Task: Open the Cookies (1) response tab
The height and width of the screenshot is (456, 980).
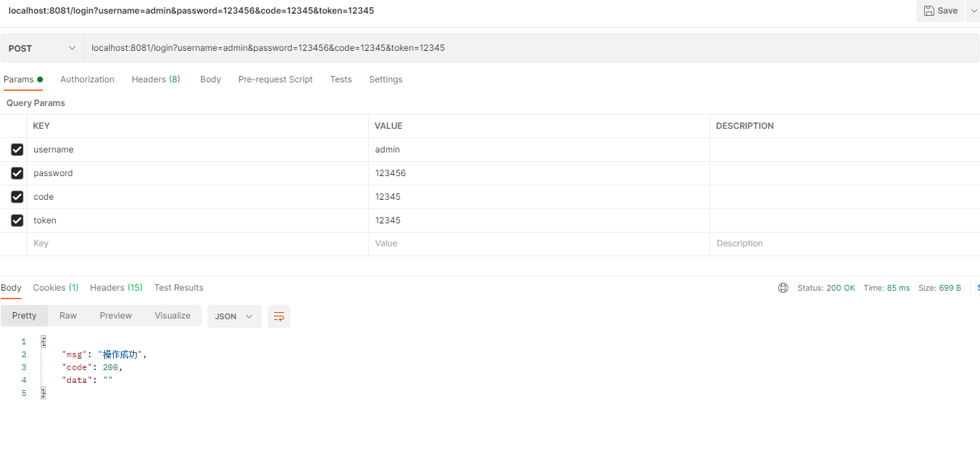Action: (56, 288)
